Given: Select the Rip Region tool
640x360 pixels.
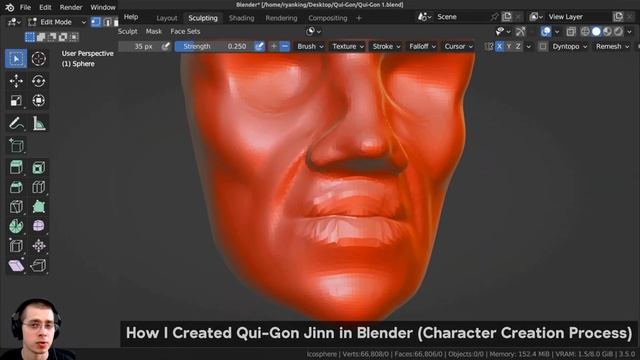Looking at the screenshot, I should click(38, 265).
